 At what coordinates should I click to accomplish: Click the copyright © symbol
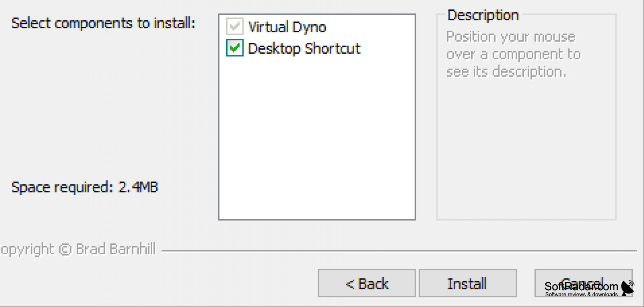point(65,250)
